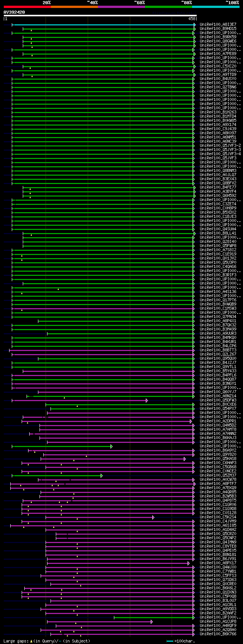Select the UniRef100_B3EX43 label

[x=218, y=179]
